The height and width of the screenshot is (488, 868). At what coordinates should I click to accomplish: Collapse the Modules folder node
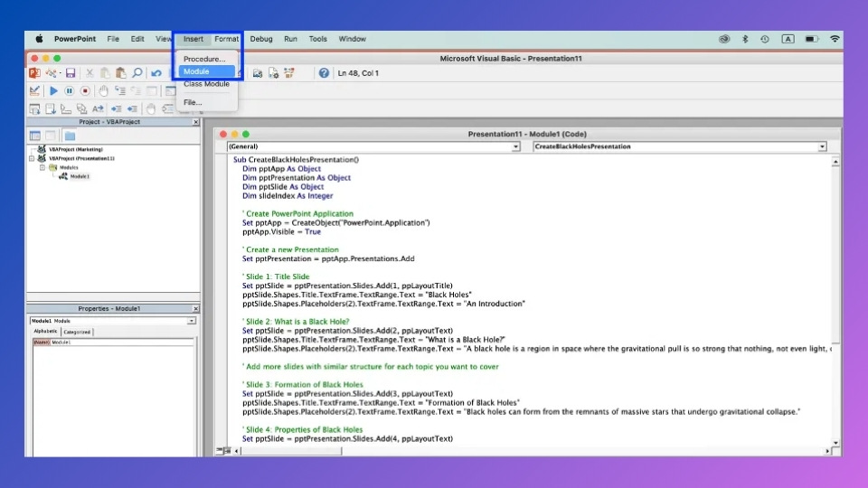tap(42, 167)
